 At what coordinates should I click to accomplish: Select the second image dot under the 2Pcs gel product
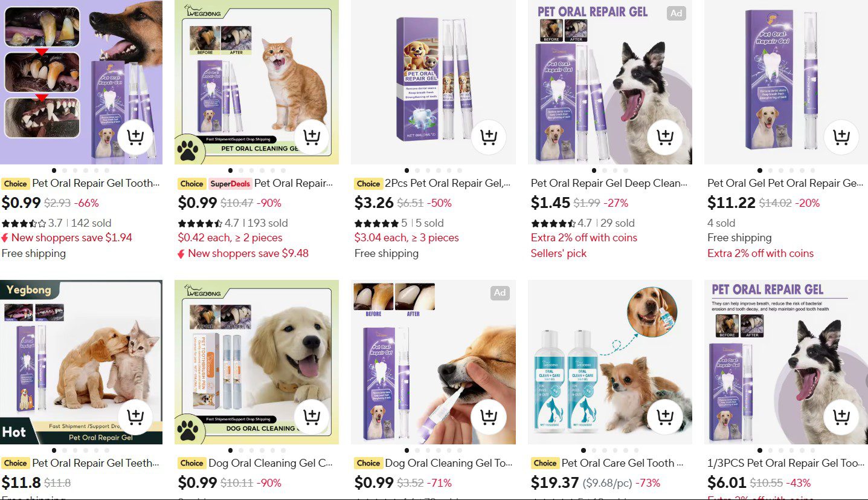tap(417, 170)
